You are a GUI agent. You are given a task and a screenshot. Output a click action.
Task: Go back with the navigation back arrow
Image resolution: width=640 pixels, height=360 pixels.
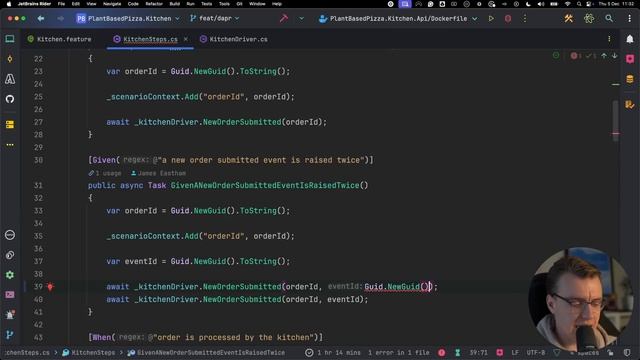tap(40, 18)
